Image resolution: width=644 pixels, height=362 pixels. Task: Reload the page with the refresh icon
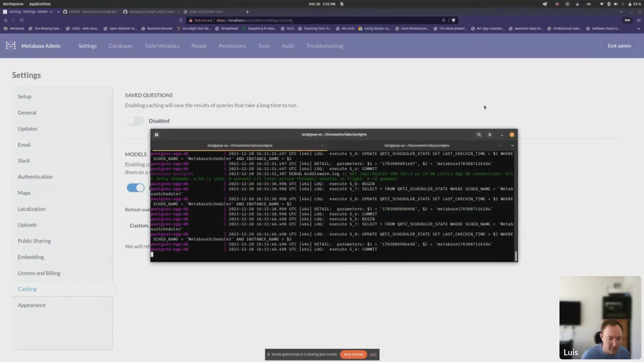pos(21,20)
